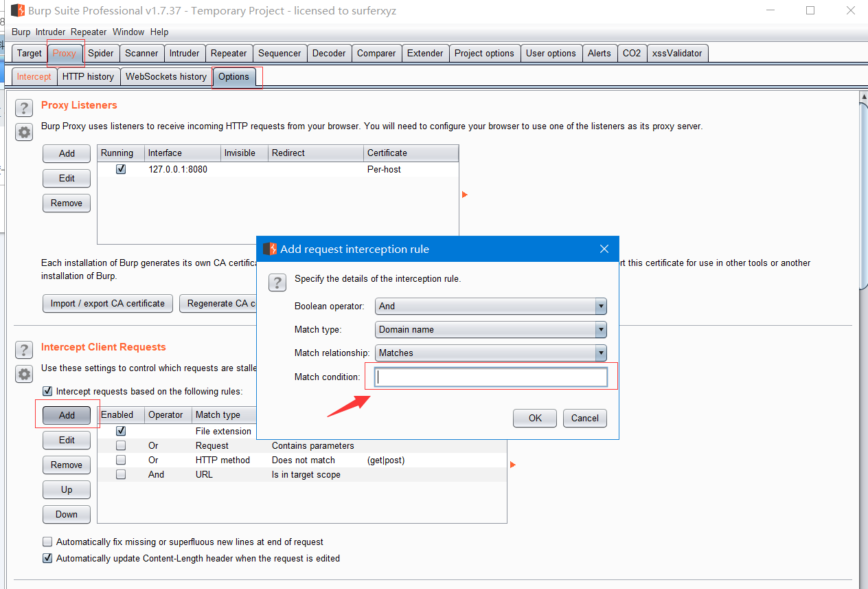Viewport: 868px width, 589px height.
Task: Cancel the interception rule dialog
Action: pyautogui.click(x=585, y=418)
